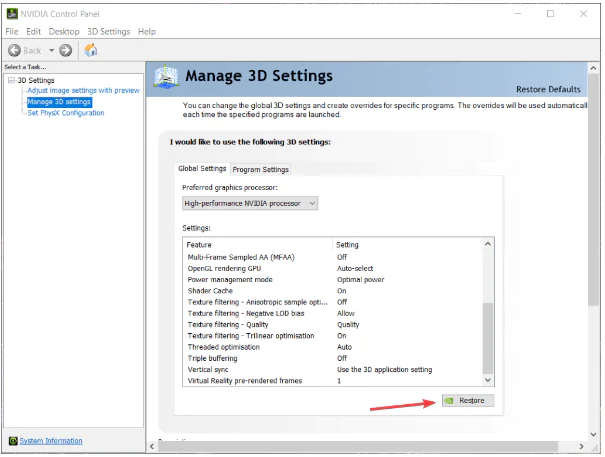Select Set PhysX Configuration tree item
The width and height of the screenshot is (605, 457).
point(65,113)
